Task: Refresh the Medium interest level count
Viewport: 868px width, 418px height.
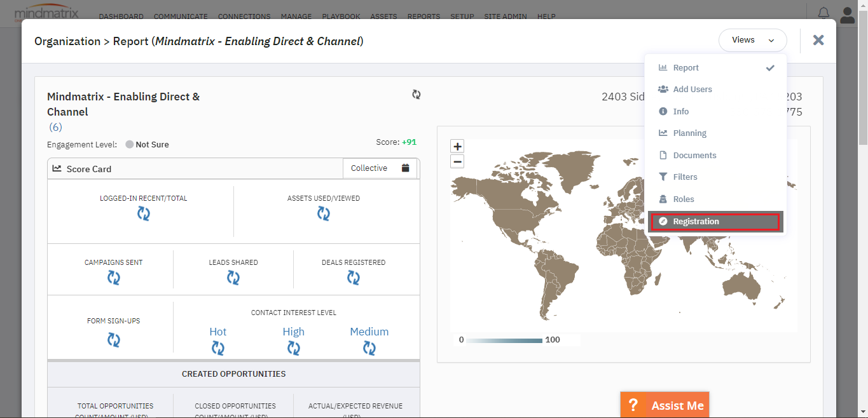Action: tap(369, 348)
